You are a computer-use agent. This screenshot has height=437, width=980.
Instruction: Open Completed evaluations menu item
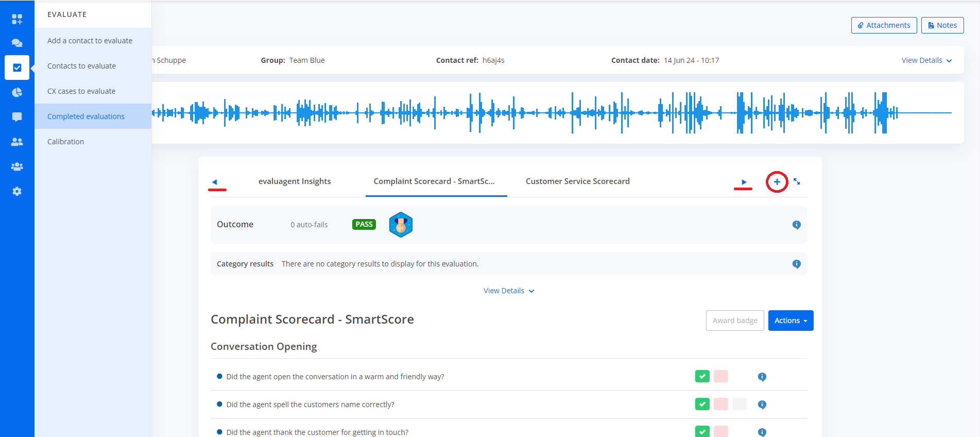(93, 116)
